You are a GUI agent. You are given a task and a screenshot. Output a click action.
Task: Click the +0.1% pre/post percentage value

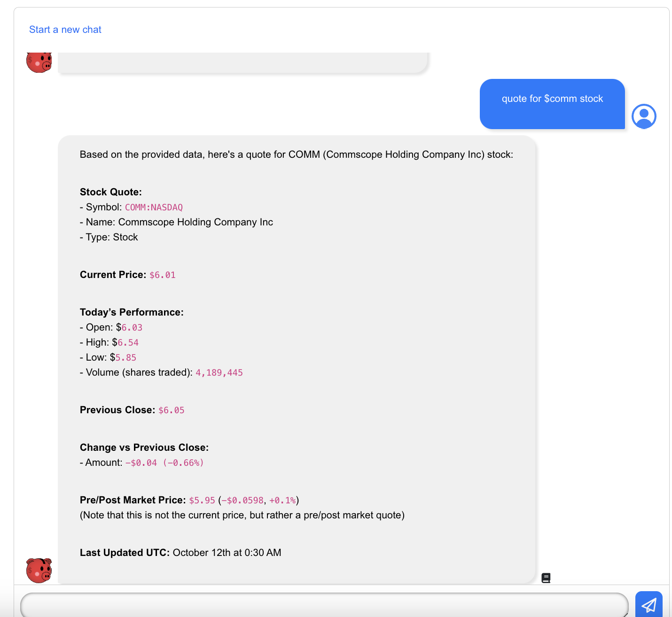pyautogui.click(x=282, y=500)
